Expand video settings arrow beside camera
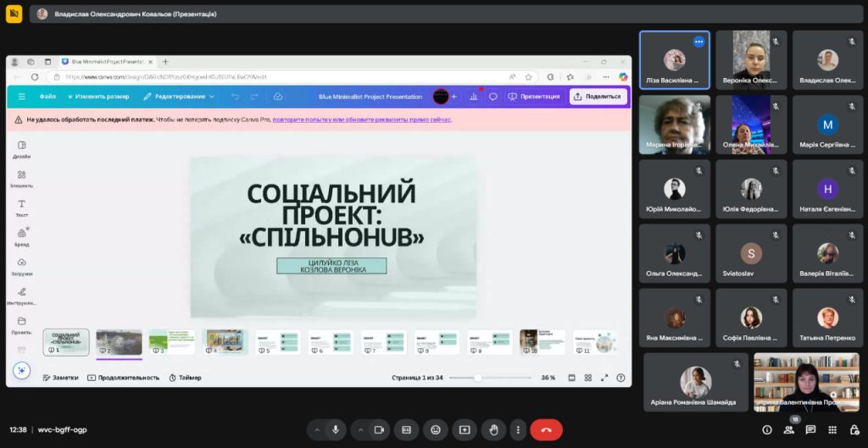 pyautogui.click(x=360, y=429)
